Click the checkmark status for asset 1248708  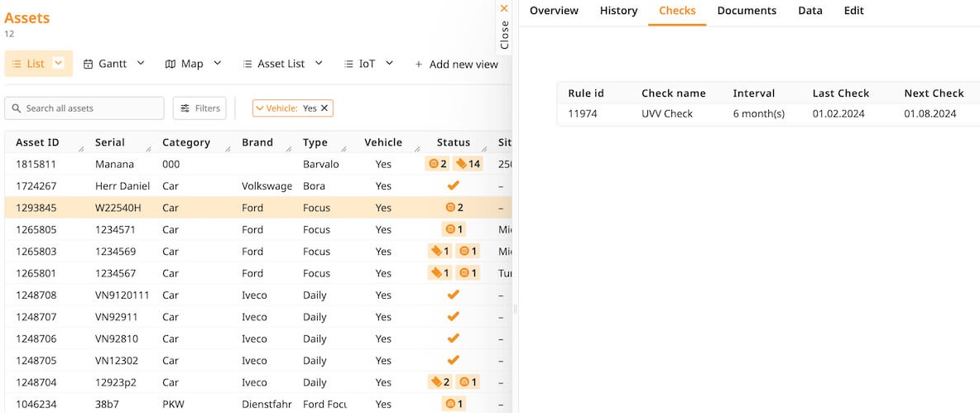(x=454, y=295)
